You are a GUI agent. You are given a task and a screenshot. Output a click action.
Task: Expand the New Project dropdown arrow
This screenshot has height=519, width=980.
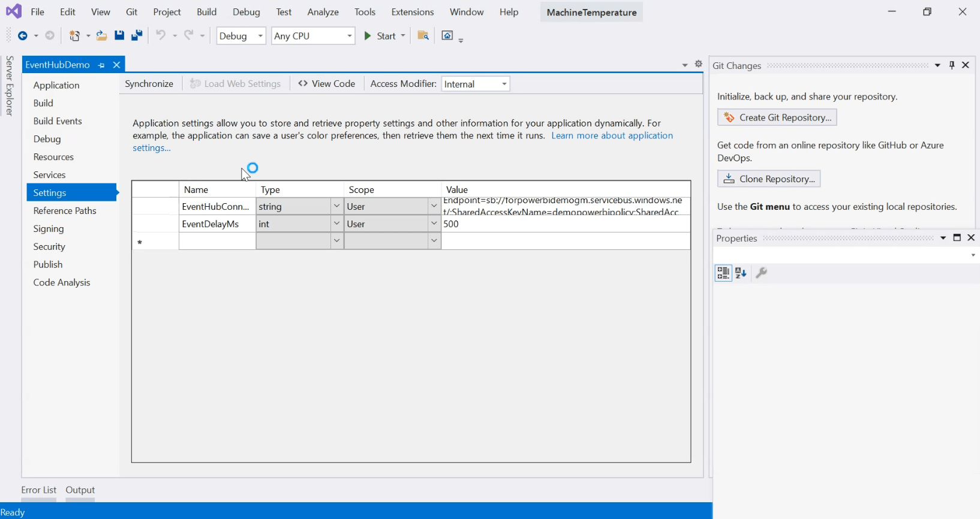tap(88, 36)
